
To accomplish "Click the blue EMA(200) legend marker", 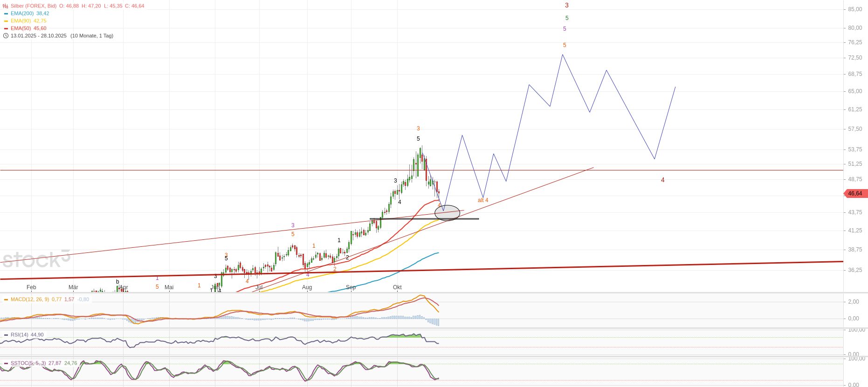I will 6,14.
